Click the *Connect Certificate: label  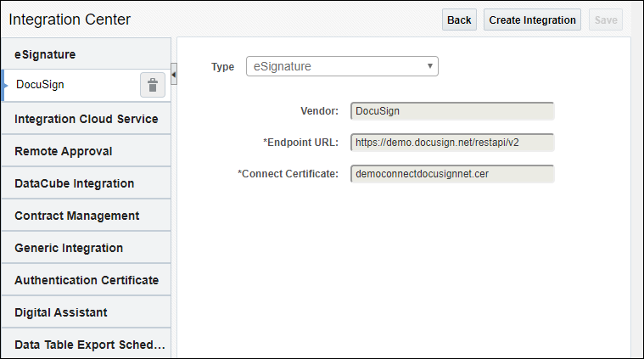[x=288, y=174]
